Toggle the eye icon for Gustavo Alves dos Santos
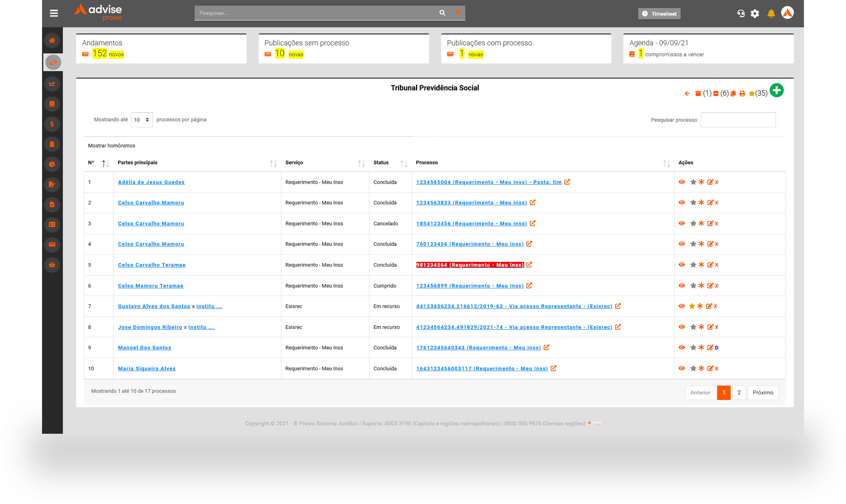This screenshot has width=846, height=504. coord(682,306)
